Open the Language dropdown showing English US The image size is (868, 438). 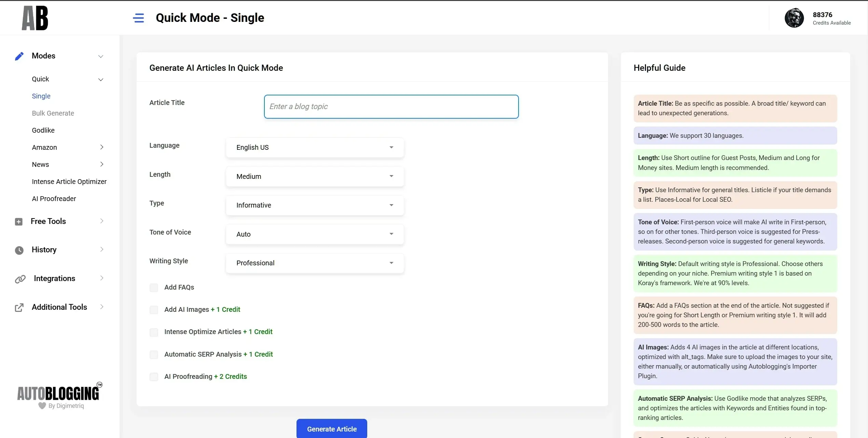point(314,147)
